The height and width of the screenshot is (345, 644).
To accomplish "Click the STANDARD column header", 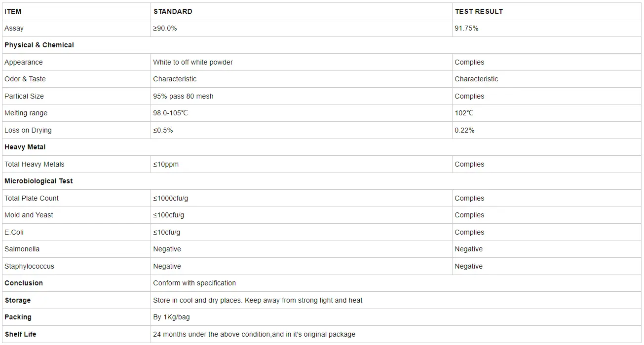I will pyautogui.click(x=173, y=11).
